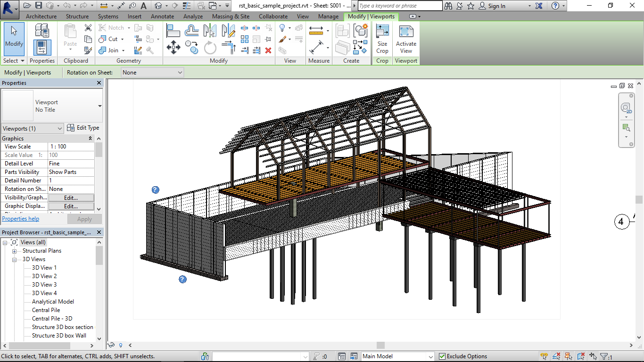Click the Size Crop tool

[x=382, y=38]
